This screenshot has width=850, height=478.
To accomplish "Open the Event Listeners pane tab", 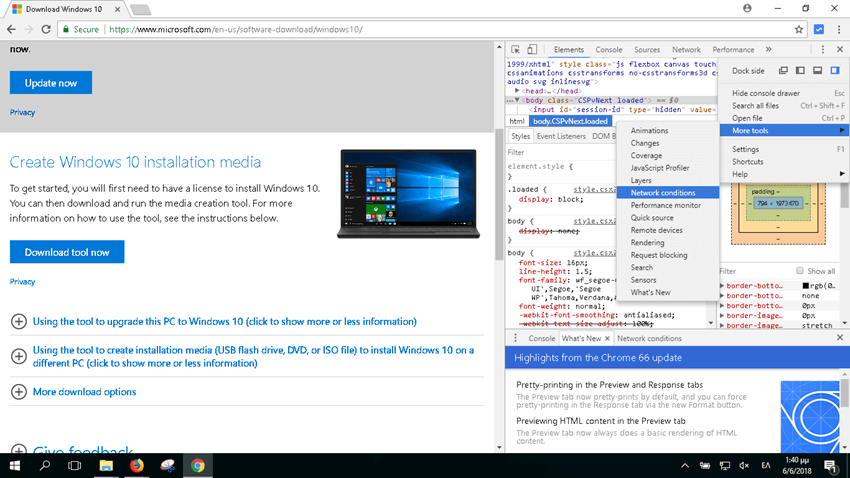I will (x=561, y=136).
